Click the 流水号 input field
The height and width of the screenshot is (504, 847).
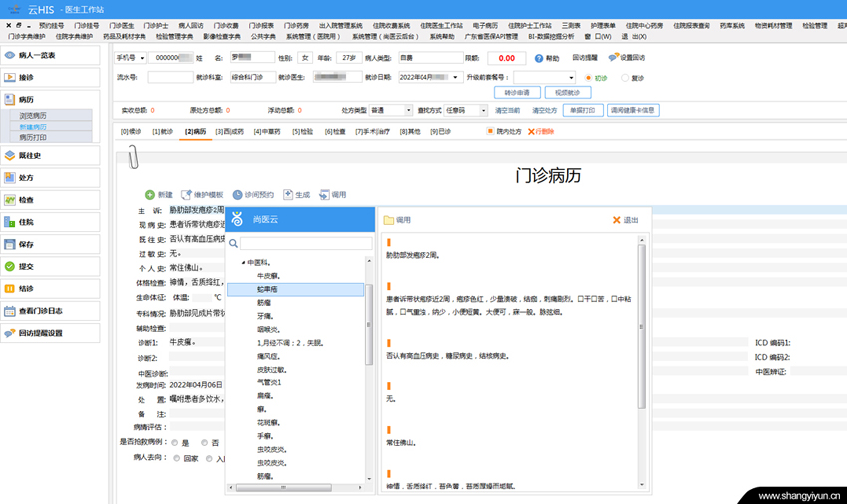pyautogui.click(x=170, y=78)
